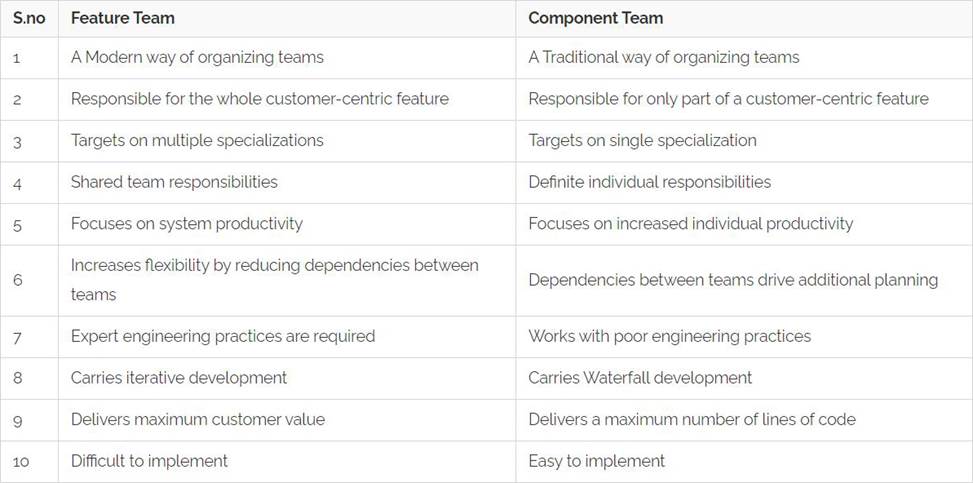Click the "Shared team responsibilities" cell
Viewport: 973px width, 483px height.
tap(174, 182)
